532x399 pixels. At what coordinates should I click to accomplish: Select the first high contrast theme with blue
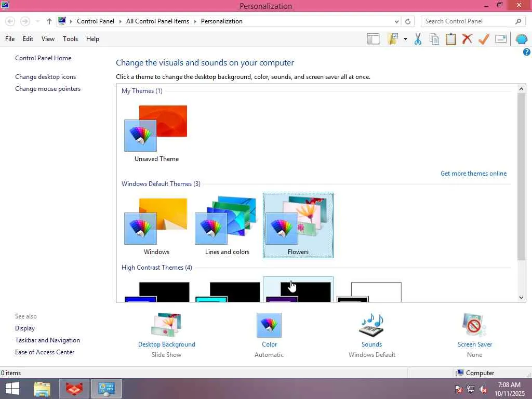click(157, 292)
